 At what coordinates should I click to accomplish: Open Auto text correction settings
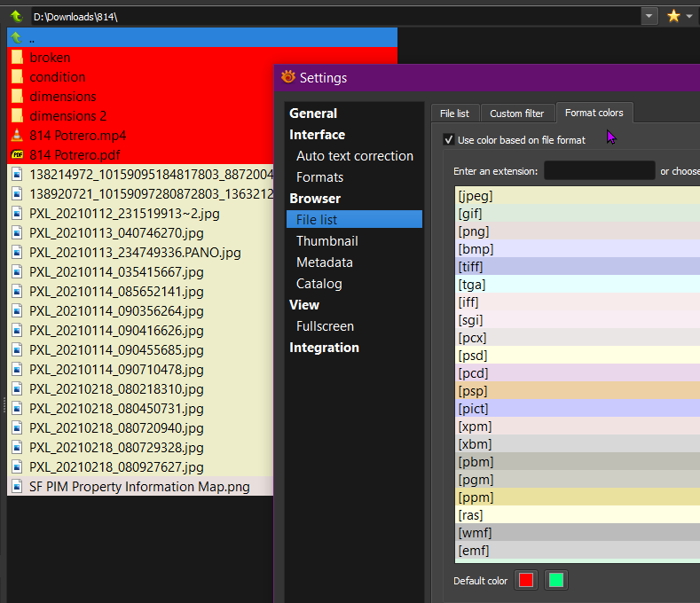point(354,156)
